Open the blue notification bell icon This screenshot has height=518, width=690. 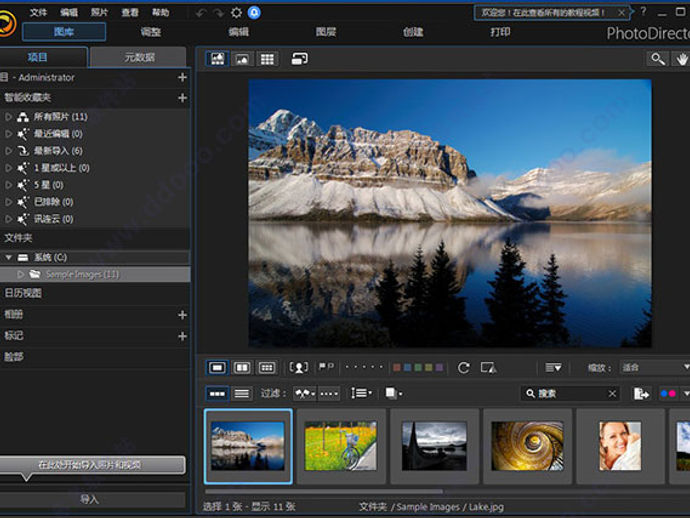coord(254,12)
